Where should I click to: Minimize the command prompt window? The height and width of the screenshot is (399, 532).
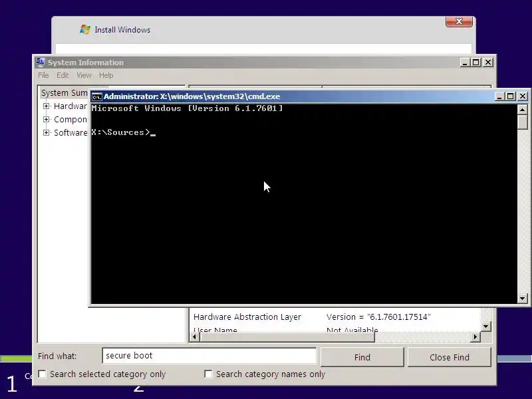coord(499,96)
